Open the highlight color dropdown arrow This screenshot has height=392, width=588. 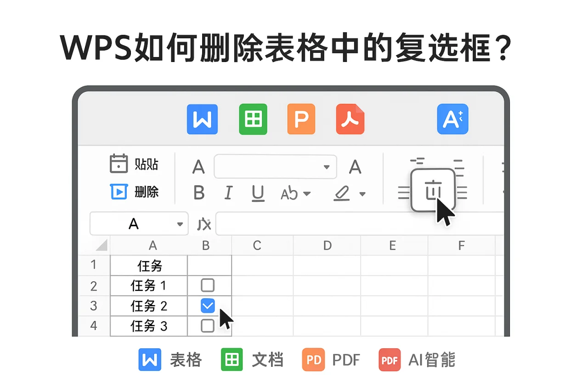click(362, 193)
